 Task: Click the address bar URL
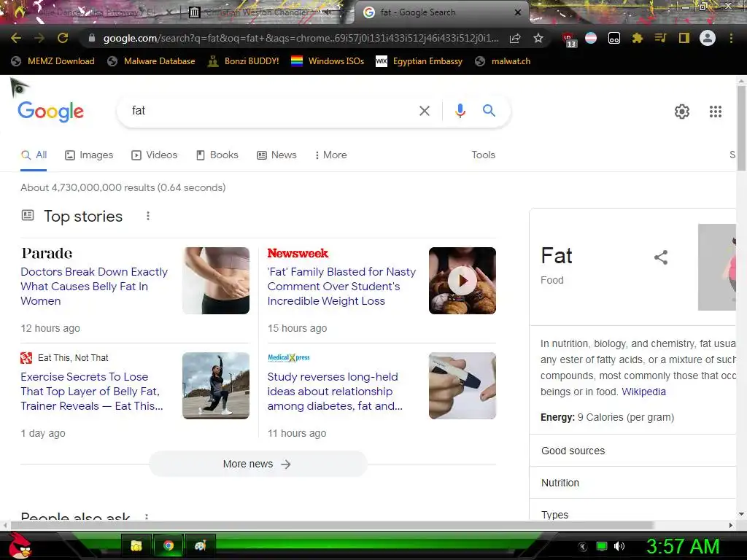tap(301, 38)
